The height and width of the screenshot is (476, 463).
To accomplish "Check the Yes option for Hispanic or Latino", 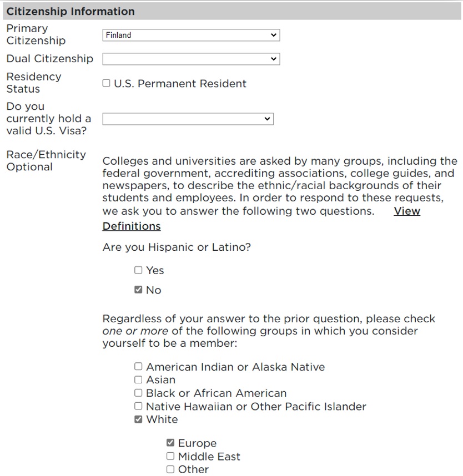I will click(138, 270).
